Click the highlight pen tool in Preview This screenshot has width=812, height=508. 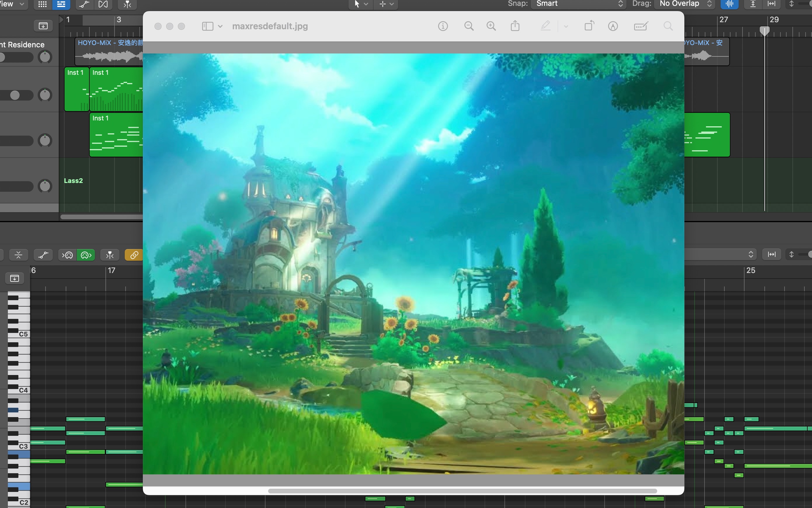pos(546,26)
